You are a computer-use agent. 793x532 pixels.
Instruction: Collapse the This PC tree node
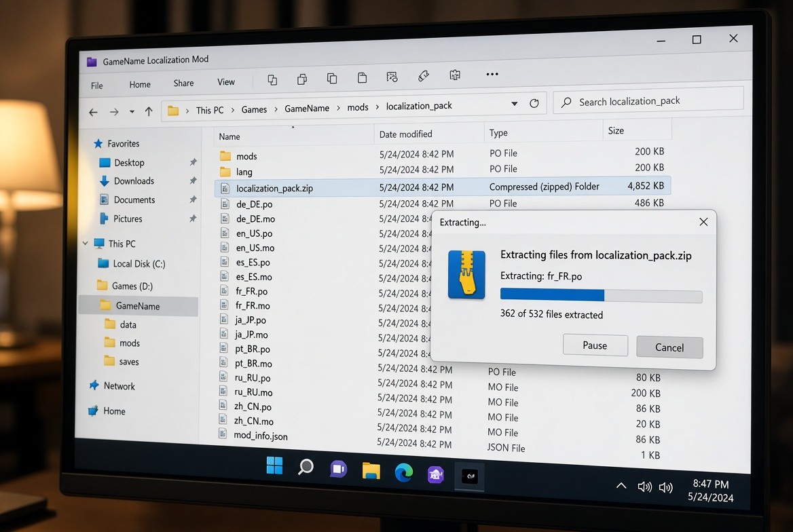85,243
